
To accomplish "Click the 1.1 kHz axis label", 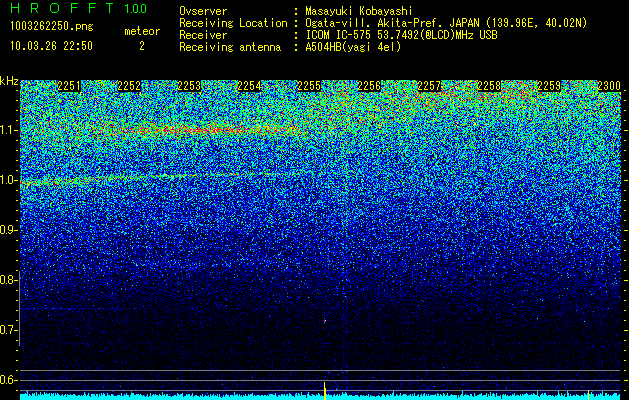I will point(6,130).
